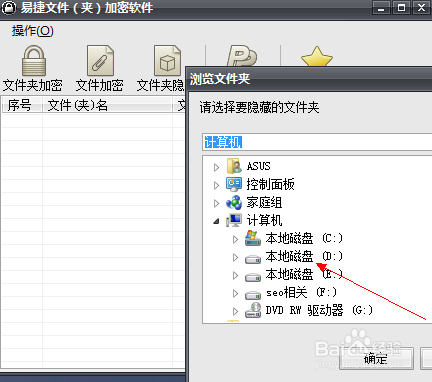Click the 文件(夹)名 column header
This screenshot has width=432, height=382.
click(x=107, y=105)
